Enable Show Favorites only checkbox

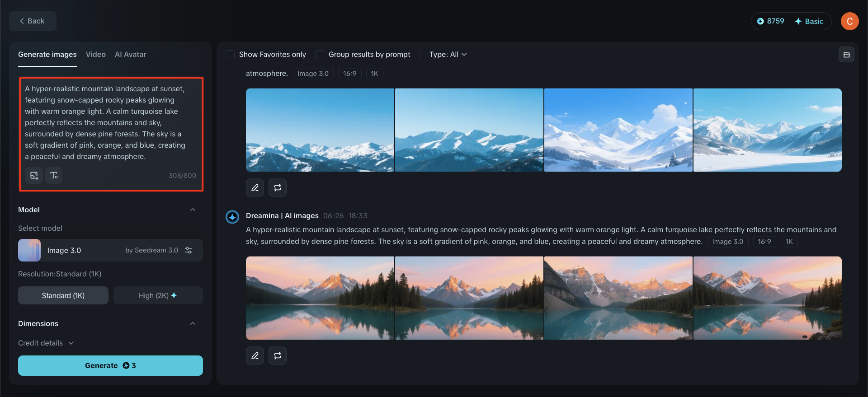(x=230, y=55)
